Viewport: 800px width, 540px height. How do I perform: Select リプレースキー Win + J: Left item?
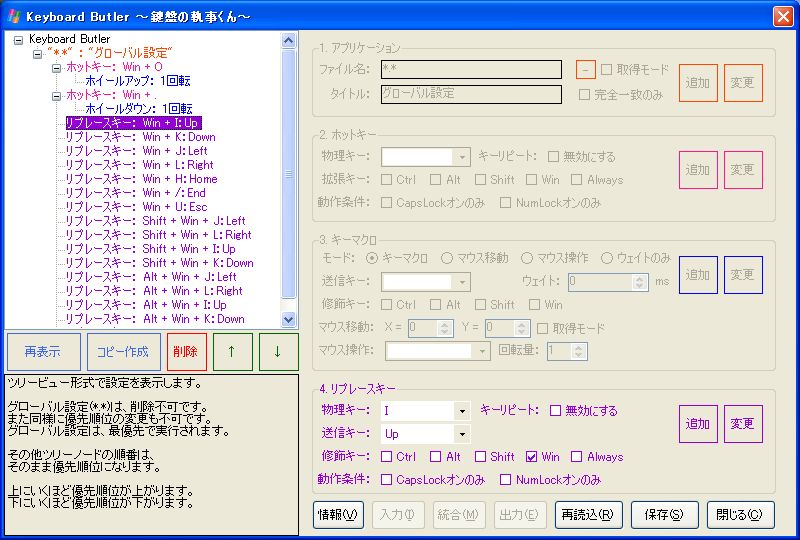[136, 151]
